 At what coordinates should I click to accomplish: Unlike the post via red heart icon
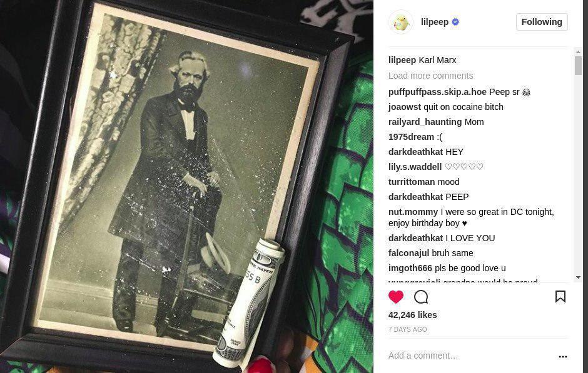tap(395, 297)
